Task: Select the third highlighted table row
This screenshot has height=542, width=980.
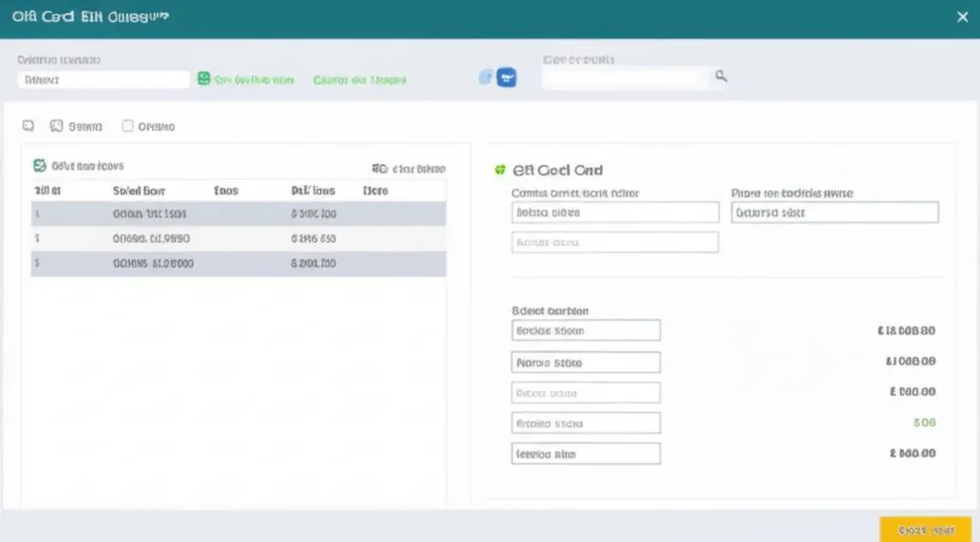Action: 238,264
